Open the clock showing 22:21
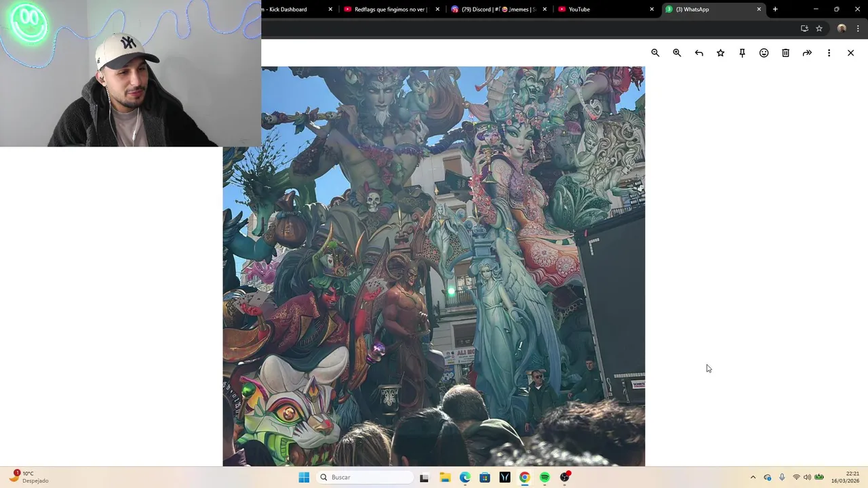 pyautogui.click(x=847, y=477)
